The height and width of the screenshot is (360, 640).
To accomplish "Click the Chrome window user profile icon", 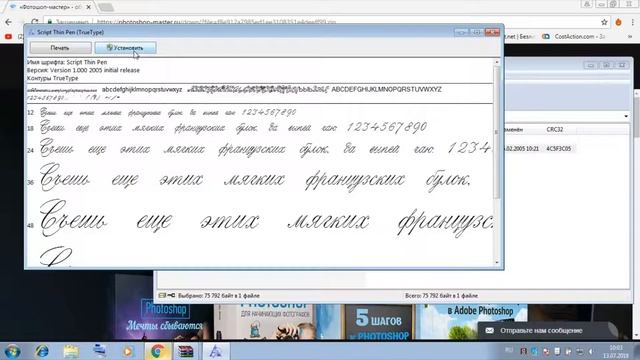I will [587, 4].
